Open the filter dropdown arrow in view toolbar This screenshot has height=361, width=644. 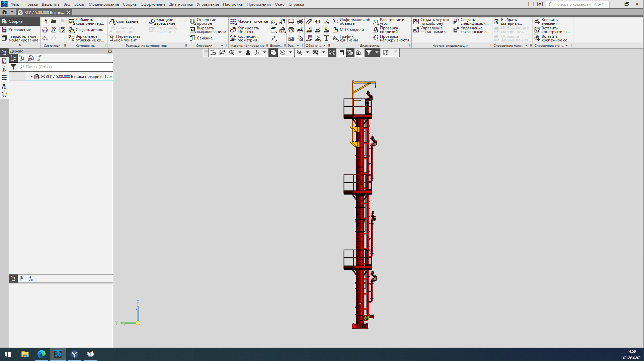(377, 52)
